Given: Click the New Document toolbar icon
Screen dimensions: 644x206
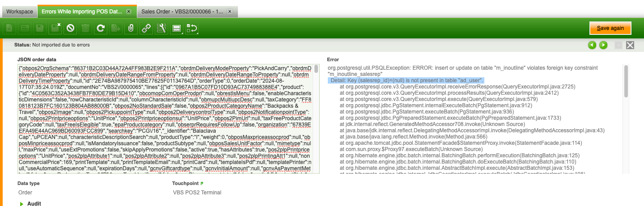Looking at the screenshot, I should click(9, 29).
